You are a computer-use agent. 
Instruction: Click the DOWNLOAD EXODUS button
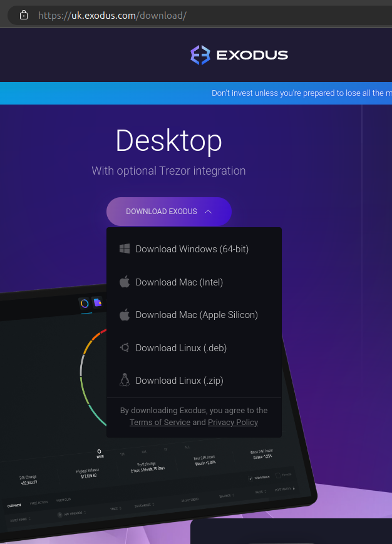coord(169,212)
